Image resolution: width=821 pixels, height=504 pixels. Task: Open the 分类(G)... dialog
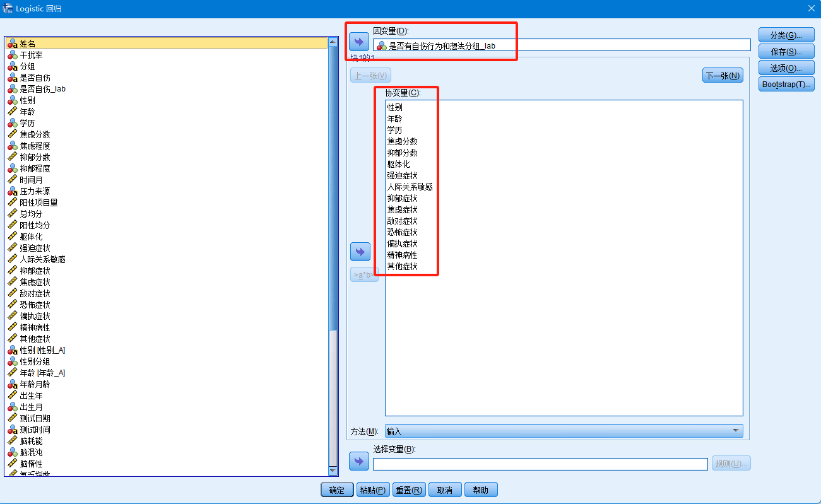[x=786, y=35]
